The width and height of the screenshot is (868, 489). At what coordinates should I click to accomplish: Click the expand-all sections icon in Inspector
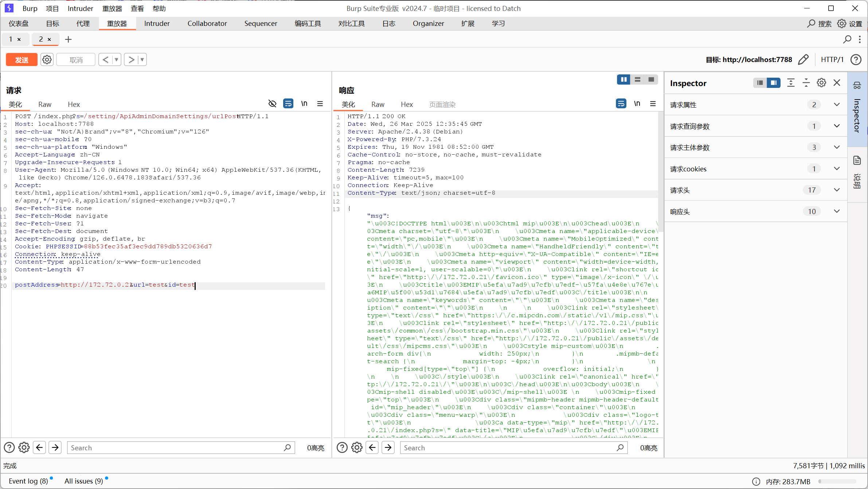[791, 83]
